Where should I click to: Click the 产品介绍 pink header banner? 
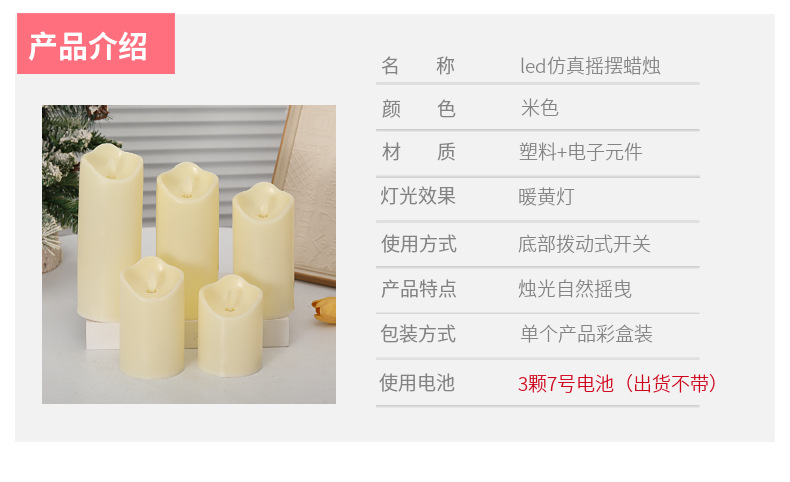click(96, 44)
